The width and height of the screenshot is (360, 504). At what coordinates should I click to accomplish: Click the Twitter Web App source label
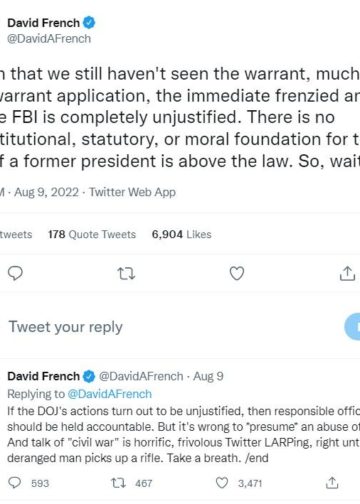132,192
